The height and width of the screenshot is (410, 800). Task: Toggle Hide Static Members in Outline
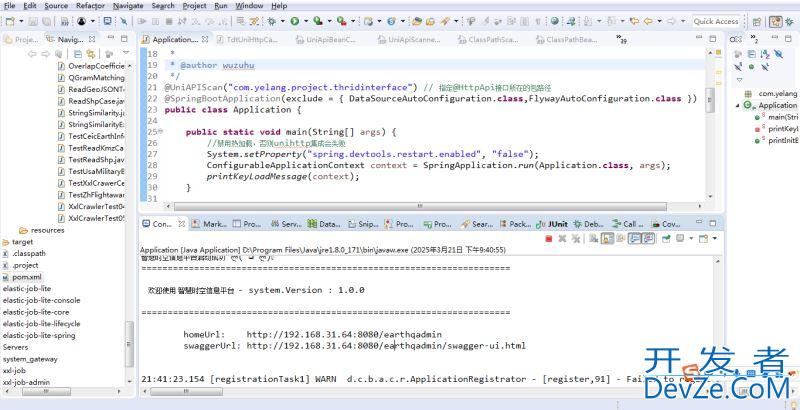(x=738, y=67)
